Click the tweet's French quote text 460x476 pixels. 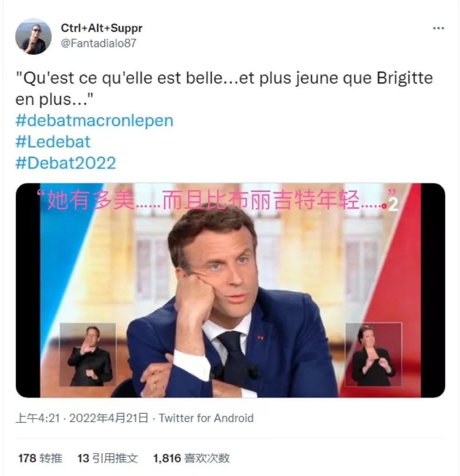pos(224,89)
